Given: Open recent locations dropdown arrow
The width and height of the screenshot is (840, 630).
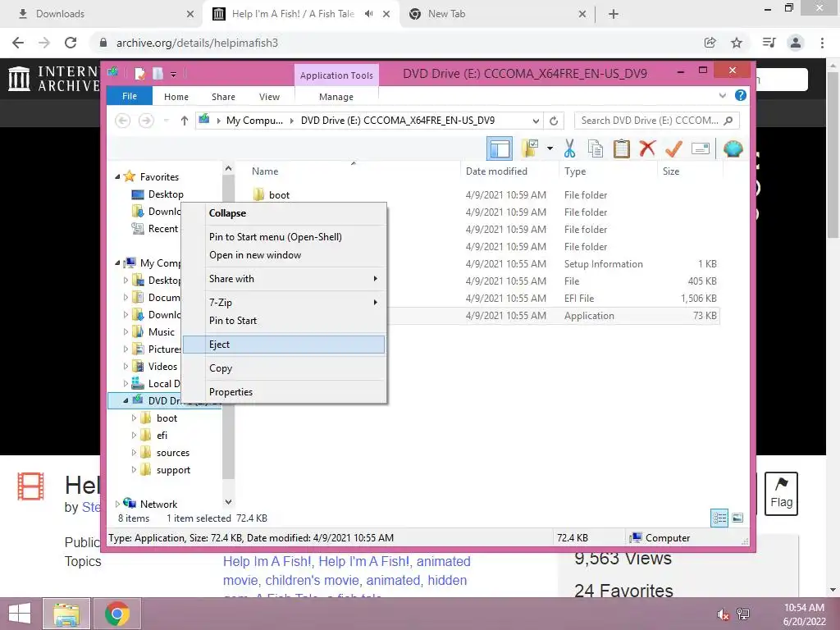Looking at the screenshot, I should pos(166,121).
